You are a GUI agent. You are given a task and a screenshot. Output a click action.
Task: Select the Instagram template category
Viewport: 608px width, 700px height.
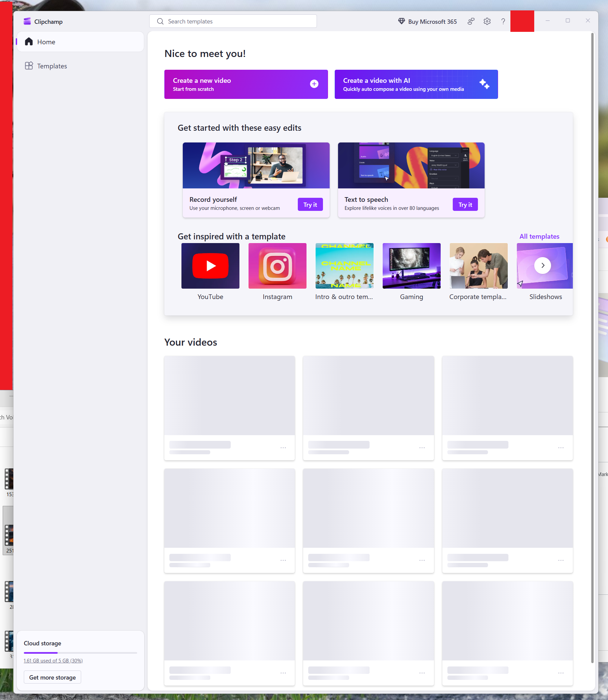[278, 266]
